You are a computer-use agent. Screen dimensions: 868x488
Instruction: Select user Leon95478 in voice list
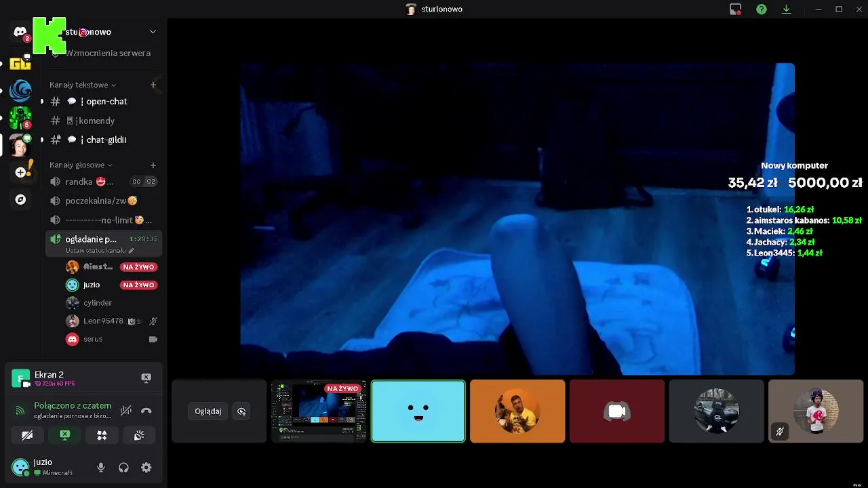pyautogui.click(x=103, y=321)
